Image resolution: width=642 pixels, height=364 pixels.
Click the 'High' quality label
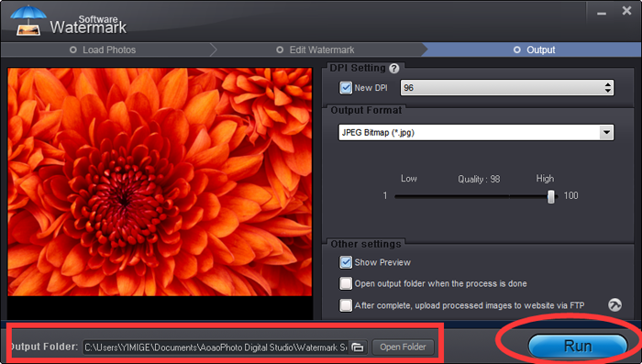545,179
